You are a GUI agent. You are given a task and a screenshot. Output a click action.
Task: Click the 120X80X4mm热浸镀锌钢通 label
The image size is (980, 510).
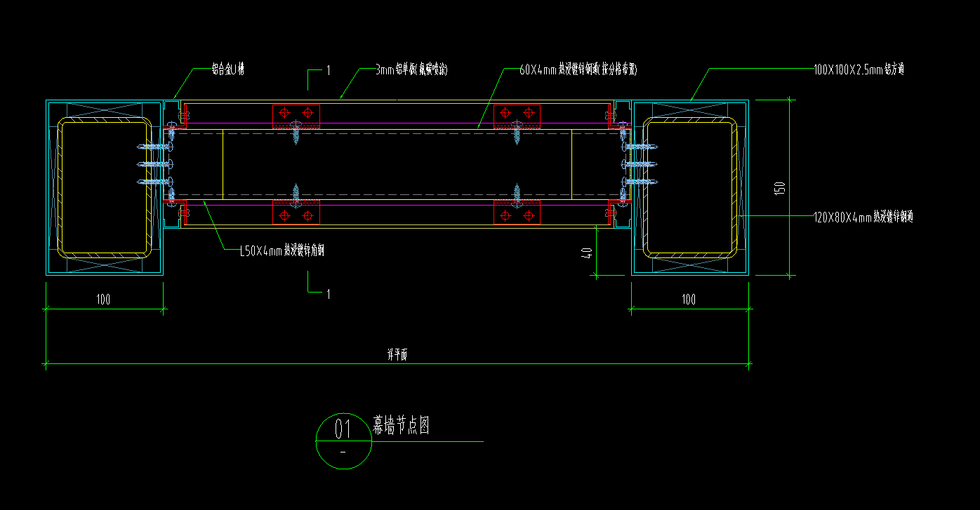pos(863,217)
